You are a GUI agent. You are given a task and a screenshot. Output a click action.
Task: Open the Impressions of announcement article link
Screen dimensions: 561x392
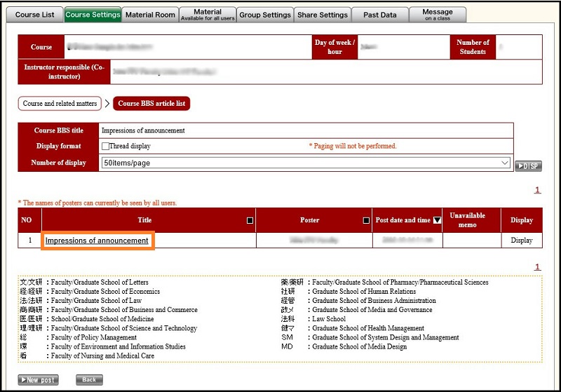pos(97,241)
